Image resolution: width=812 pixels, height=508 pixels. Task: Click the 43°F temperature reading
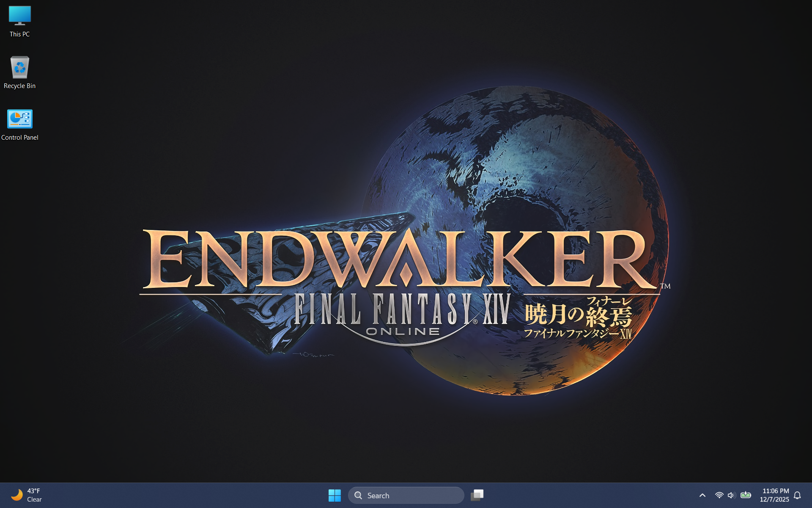(x=33, y=491)
